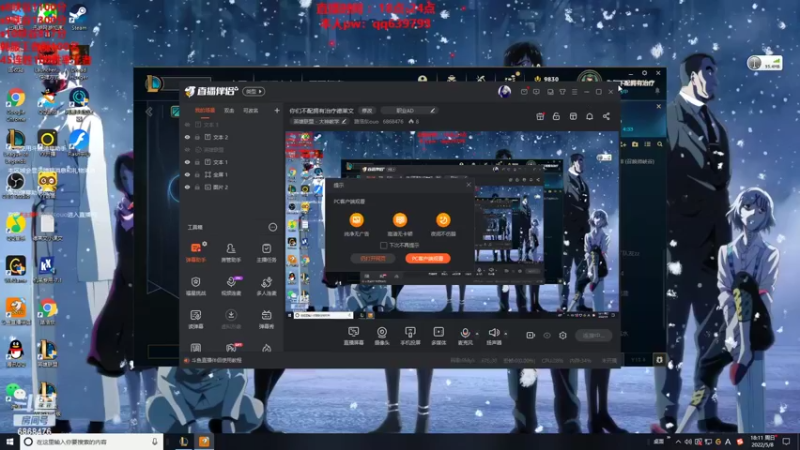Click the League client back arrow
Viewport: 800px width, 450px height.
(149, 112)
